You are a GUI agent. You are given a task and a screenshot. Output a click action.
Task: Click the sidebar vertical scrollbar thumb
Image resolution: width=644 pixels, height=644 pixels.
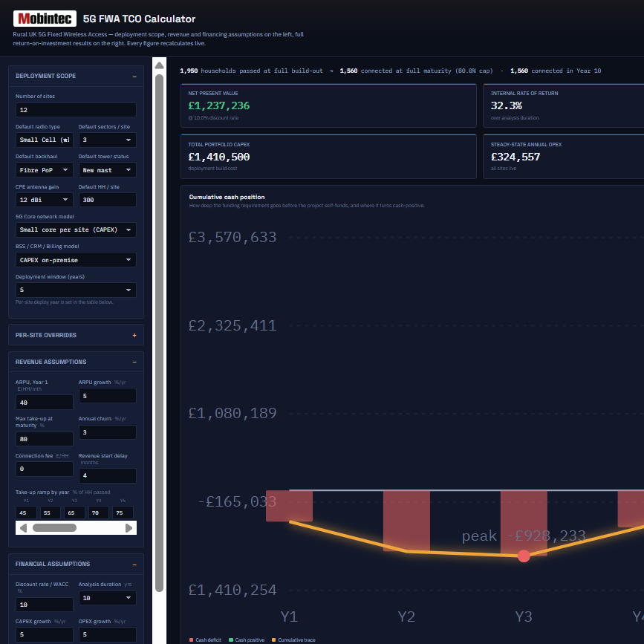pos(160,333)
